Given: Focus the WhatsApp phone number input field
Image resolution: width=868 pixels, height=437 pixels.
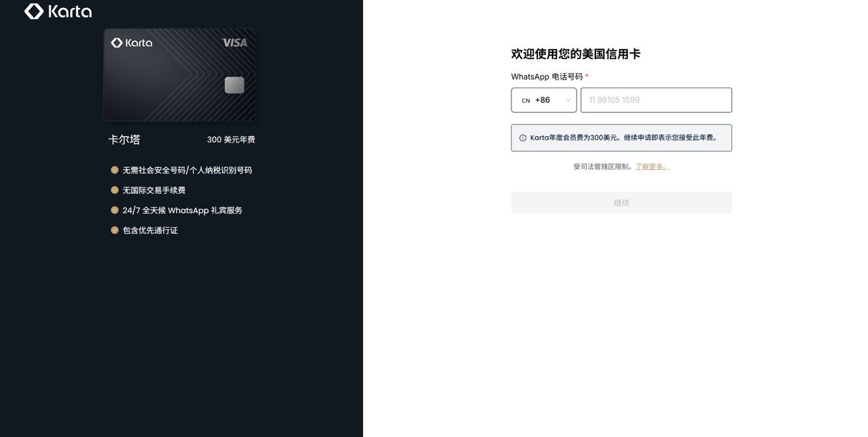Looking at the screenshot, I should click(656, 100).
